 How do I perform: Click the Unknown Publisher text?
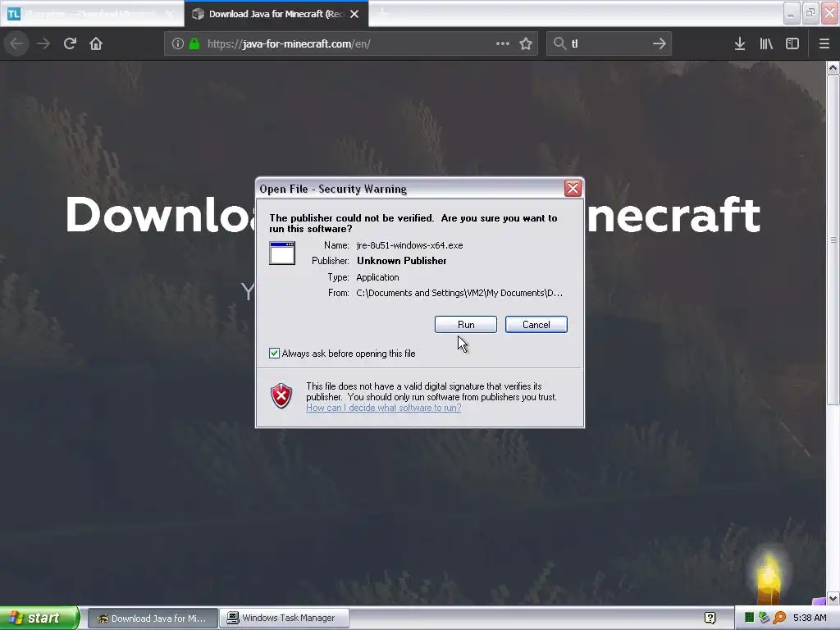[x=402, y=261]
